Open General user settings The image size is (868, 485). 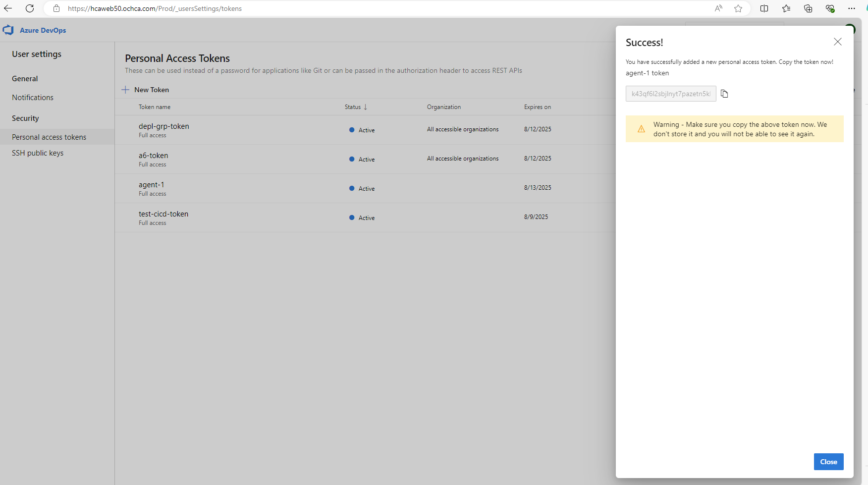click(25, 79)
